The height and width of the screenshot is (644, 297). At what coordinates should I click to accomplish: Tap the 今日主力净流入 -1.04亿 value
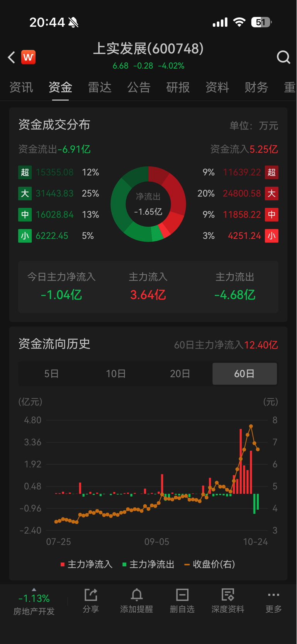tap(61, 295)
